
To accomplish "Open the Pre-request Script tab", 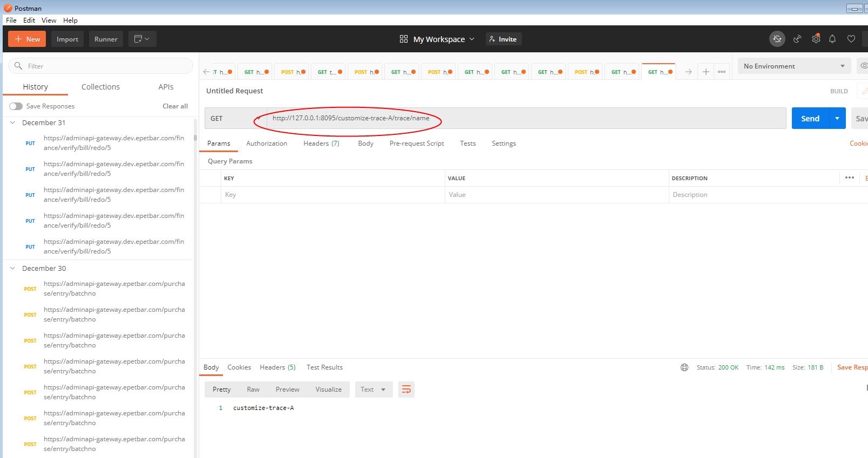I will point(417,143).
